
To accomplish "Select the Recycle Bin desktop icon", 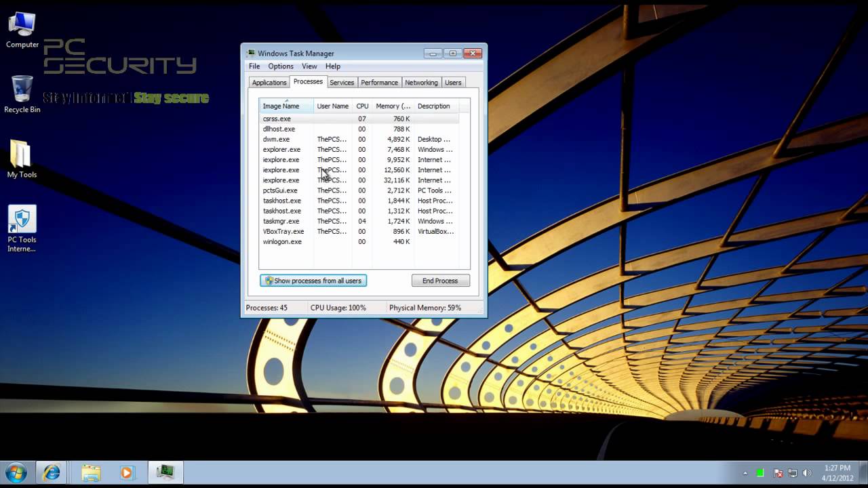I will tap(22, 94).
